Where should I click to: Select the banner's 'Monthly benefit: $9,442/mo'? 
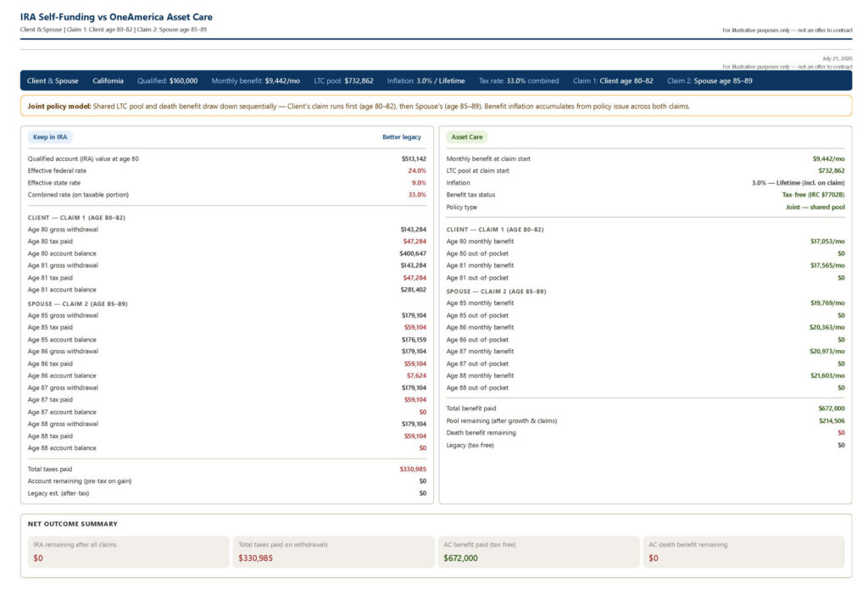pyautogui.click(x=256, y=80)
